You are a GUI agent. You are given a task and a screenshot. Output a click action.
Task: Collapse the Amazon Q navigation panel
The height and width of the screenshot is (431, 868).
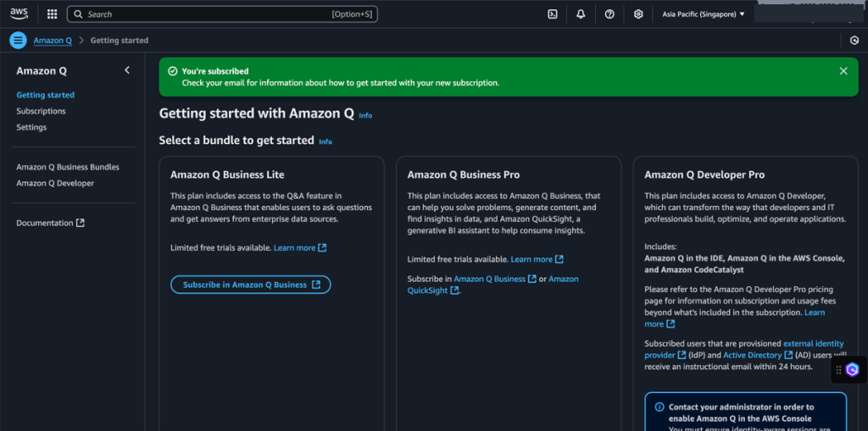127,70
